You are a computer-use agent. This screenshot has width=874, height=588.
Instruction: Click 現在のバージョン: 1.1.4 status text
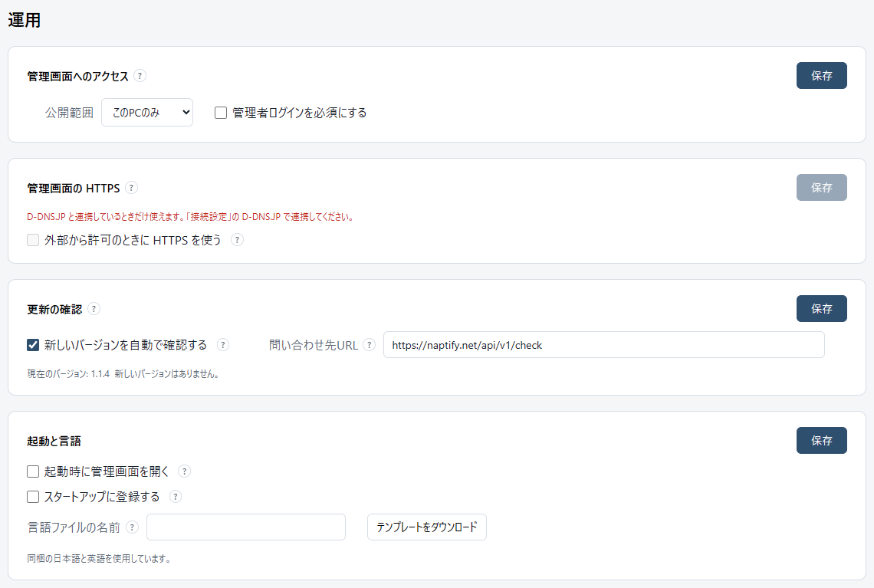pos(123,374)
